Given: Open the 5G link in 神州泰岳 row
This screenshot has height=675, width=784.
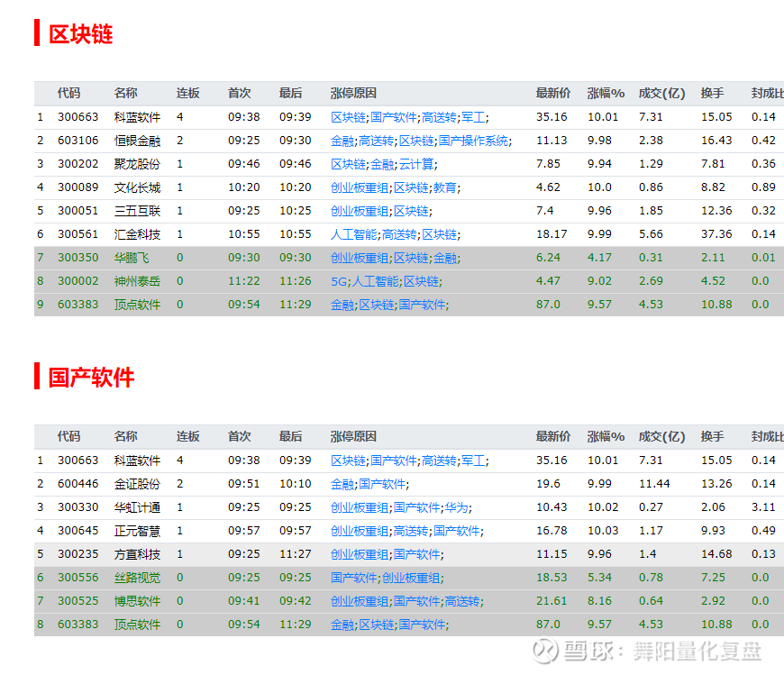Looking at the screenshot, I should click(x=339, y=281).
